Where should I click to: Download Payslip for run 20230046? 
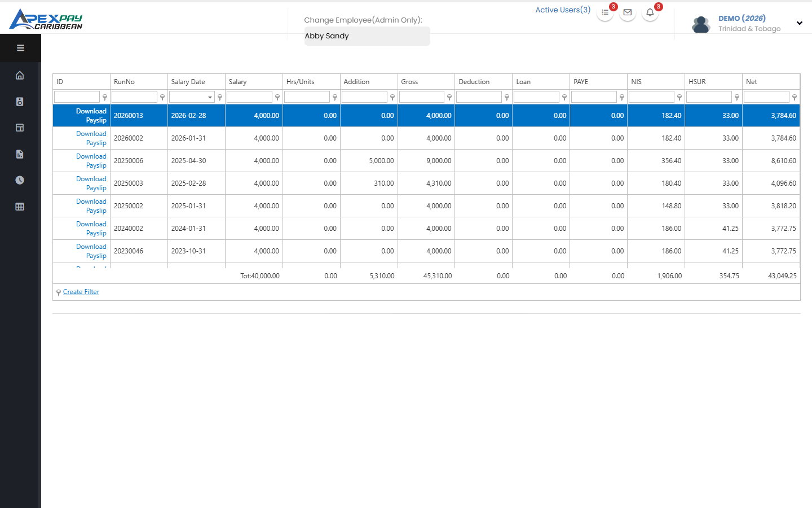pyautogui.click(x=91, y=251)
